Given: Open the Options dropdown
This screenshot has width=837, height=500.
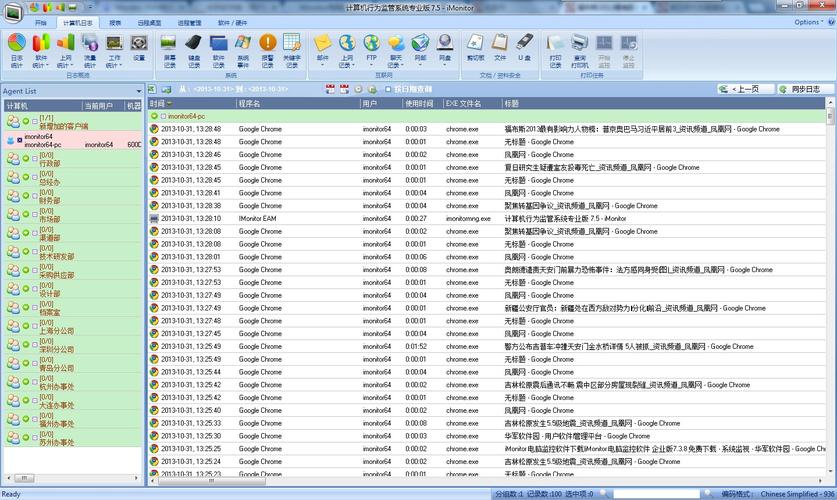Looking at the screenshot, I should [809, 22].
